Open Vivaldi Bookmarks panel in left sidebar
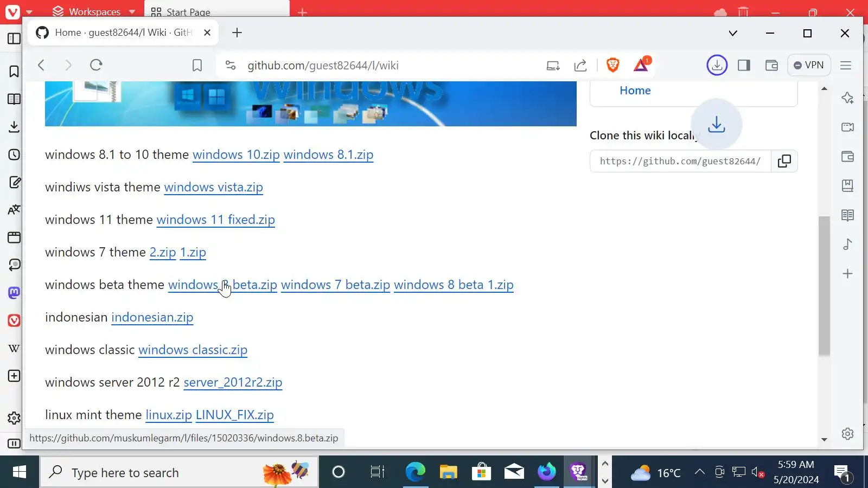The image size is (868, 488). pyautogui.click(x=14, y=72)
